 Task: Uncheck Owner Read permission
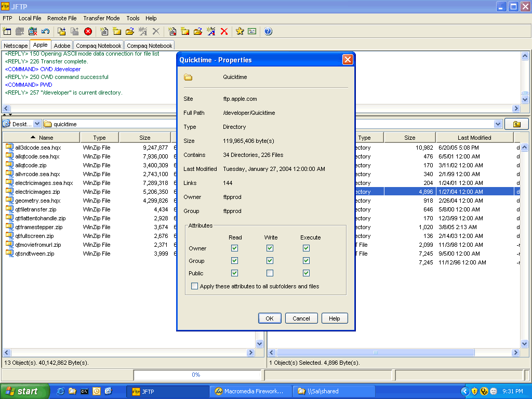(x=234, y=248)
